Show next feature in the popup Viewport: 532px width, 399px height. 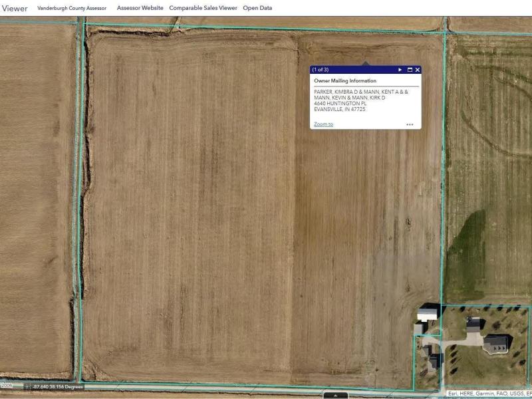point(400,70)
